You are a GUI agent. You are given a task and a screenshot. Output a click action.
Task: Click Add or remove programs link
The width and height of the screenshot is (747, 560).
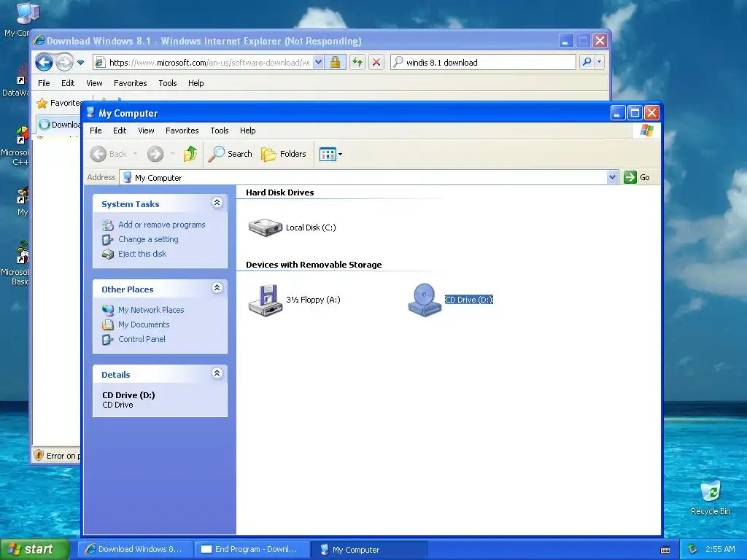pos(161,225)
